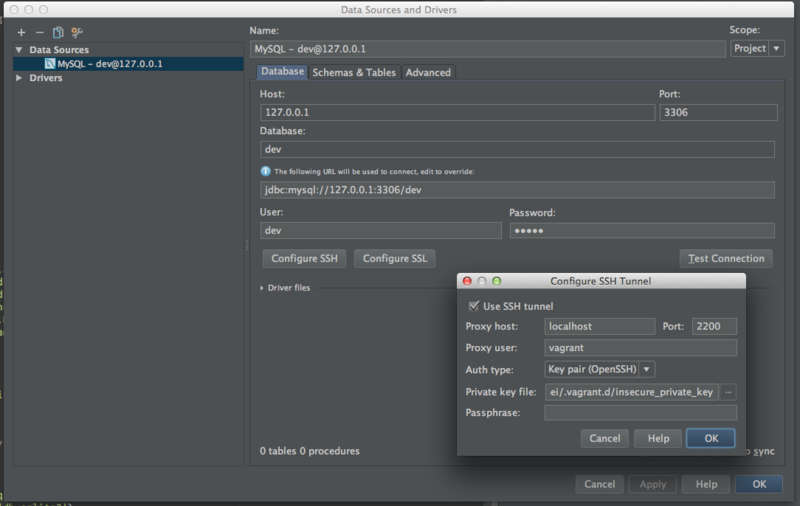Click the MySQL icon beside dev@127.0.0.1
Viewport: 800px width, 506px height.
click(50, 64)
